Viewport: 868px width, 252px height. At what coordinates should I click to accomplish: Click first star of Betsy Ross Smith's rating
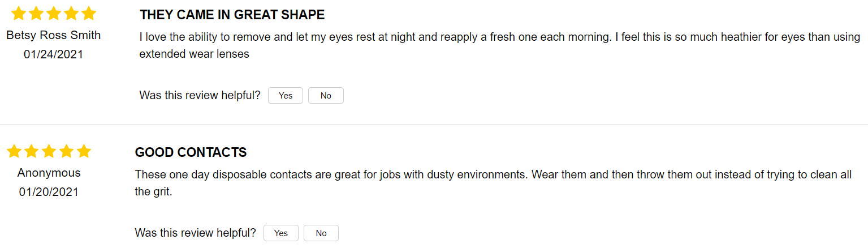[19, 14]
